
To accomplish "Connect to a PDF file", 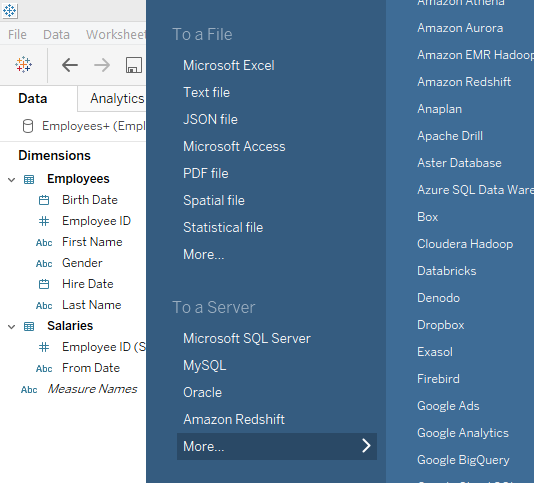I will point(206,173).
